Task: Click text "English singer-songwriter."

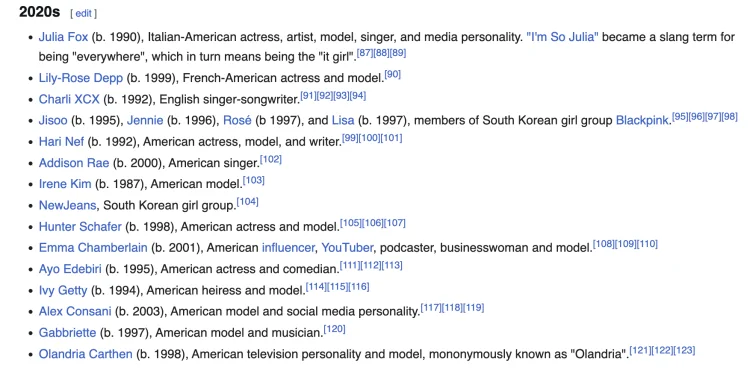Action: point(230,99)
